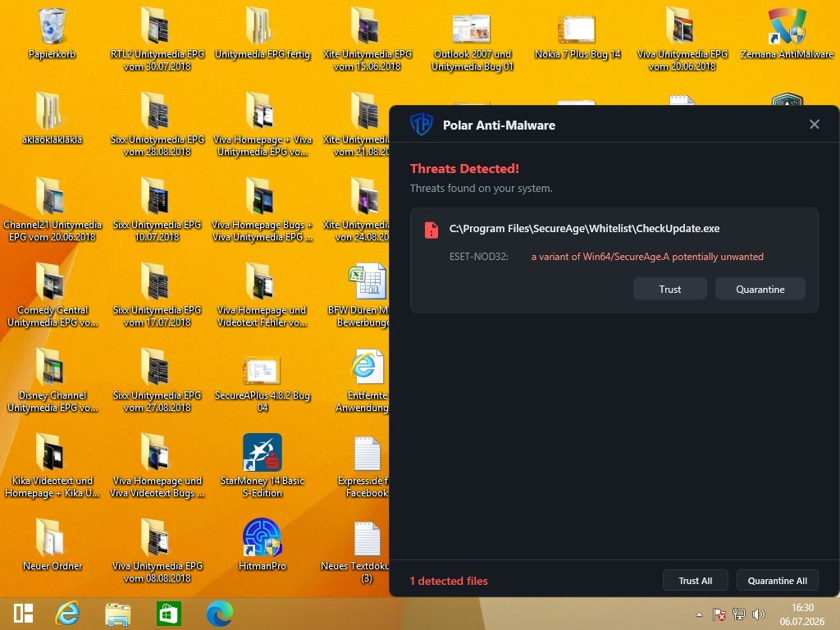Select the CheckUpdate.exe file path text
The height and width of the screenshot is (630, 840).
click(584, 228)
